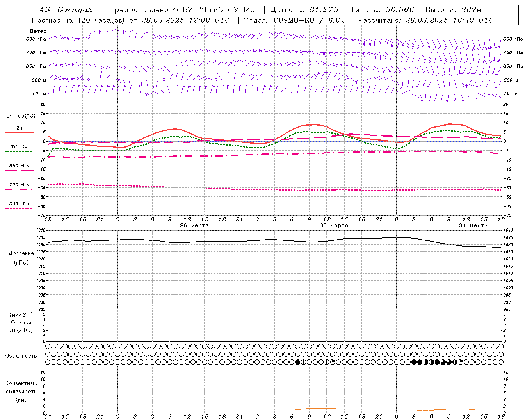
Task: Click the Конвективн. облачность label
Action: pos(21,388)
